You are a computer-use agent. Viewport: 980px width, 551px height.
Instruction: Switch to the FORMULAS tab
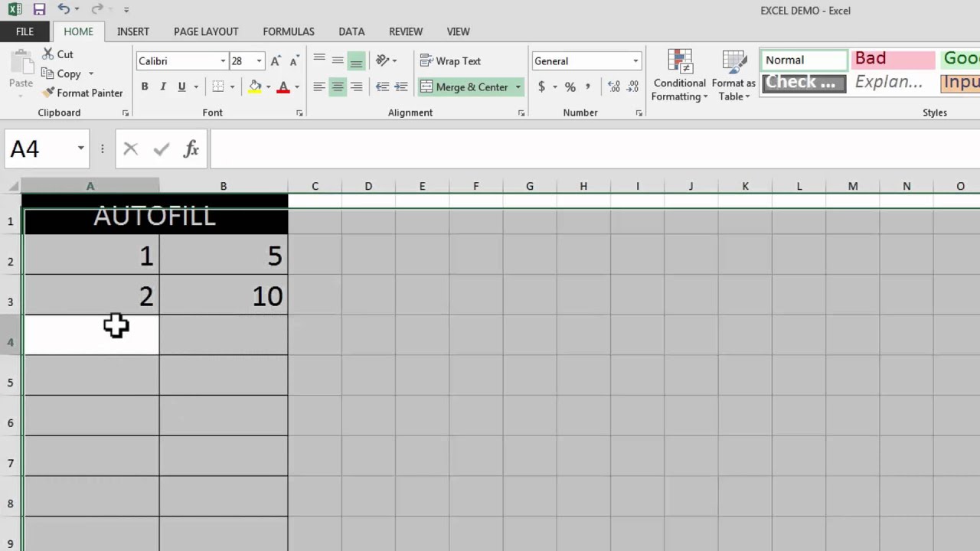[x=289, y=31]
